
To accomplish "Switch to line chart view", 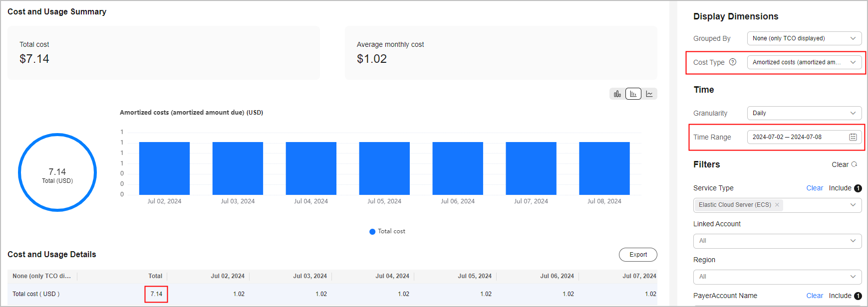I will (649, 94).
